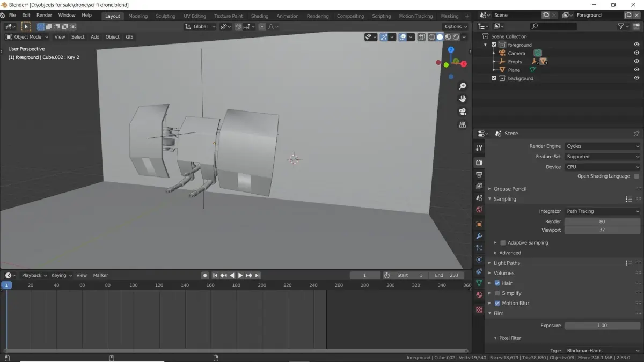
Task: Open Modifiers properties blue wrench icon
Action: 479,236
